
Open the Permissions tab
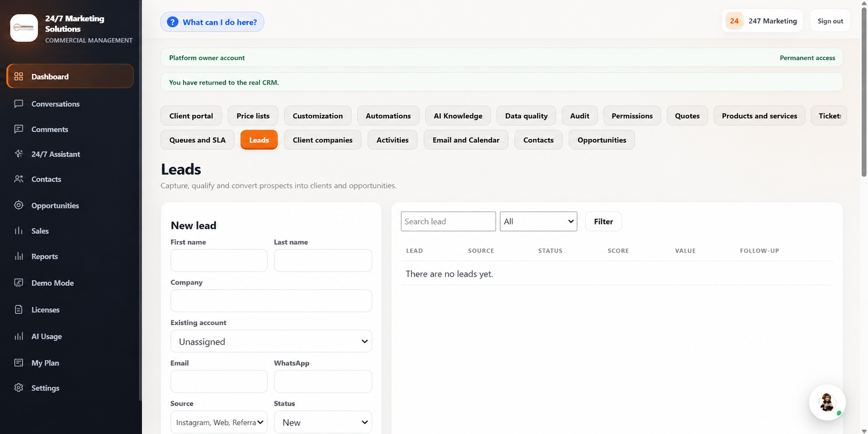632,115
